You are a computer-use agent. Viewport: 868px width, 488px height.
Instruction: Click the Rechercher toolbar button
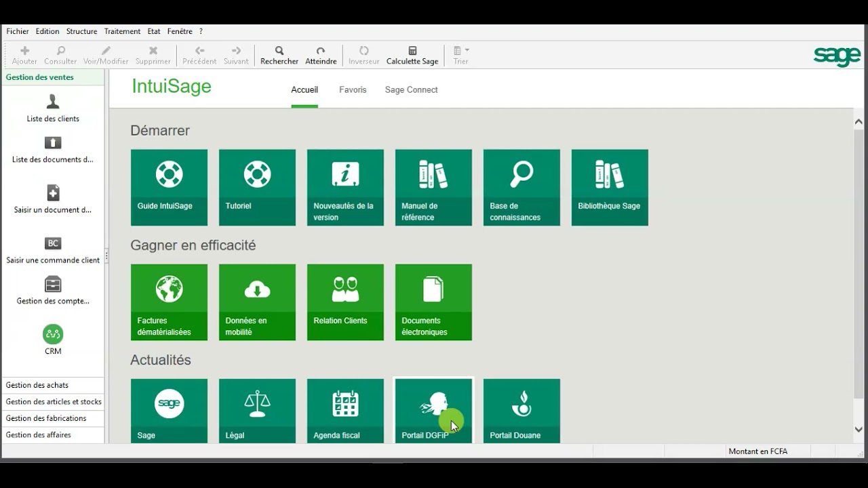point(279,56)
